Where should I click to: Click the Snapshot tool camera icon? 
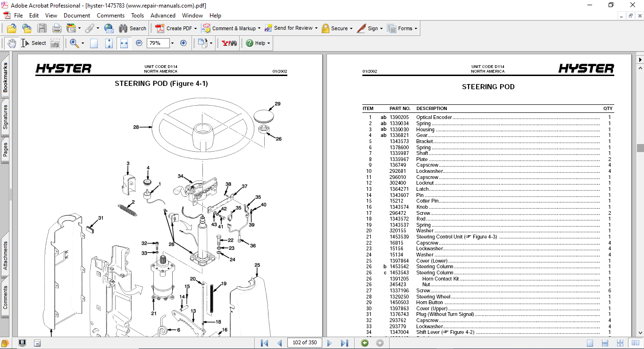point(55,43)
